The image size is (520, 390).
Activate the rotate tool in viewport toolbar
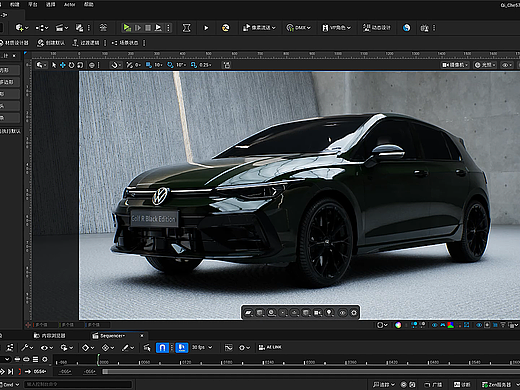click(71, 65)
